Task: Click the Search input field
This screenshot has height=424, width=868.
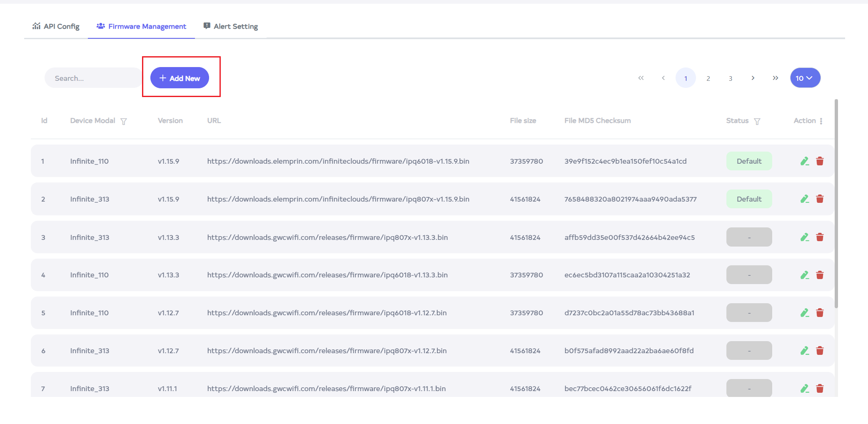Action: [93, 78]
